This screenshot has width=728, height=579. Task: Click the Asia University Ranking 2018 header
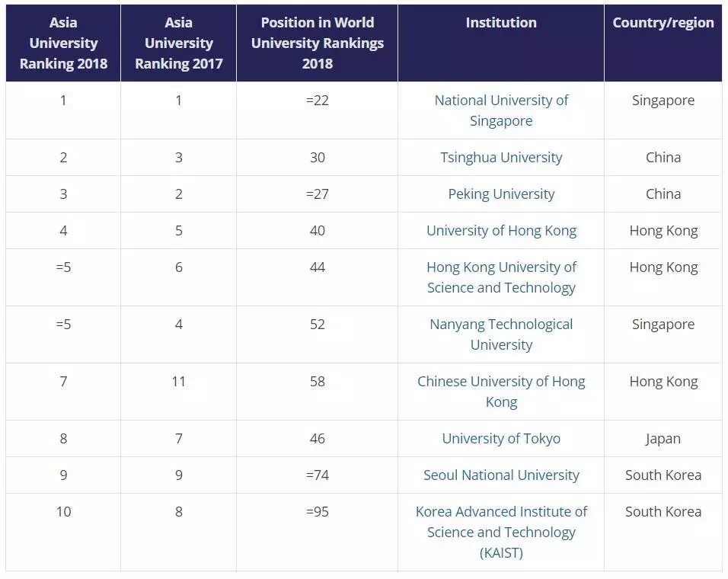[63, 43]
